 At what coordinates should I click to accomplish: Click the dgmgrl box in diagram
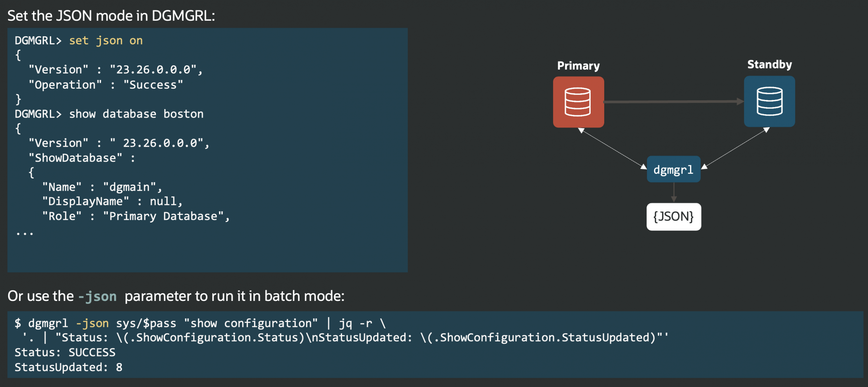point(673,169)
